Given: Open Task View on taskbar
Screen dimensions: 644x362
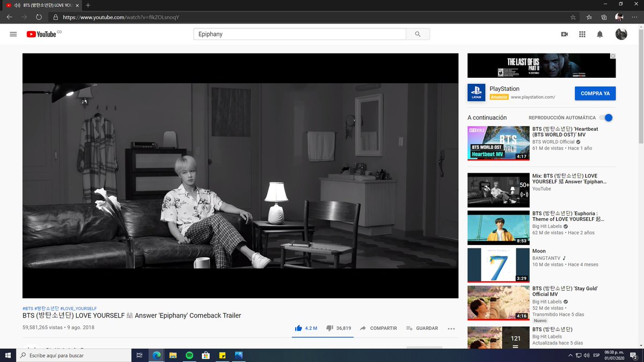Looking at the screenshot, I should [x=140, y=355].
